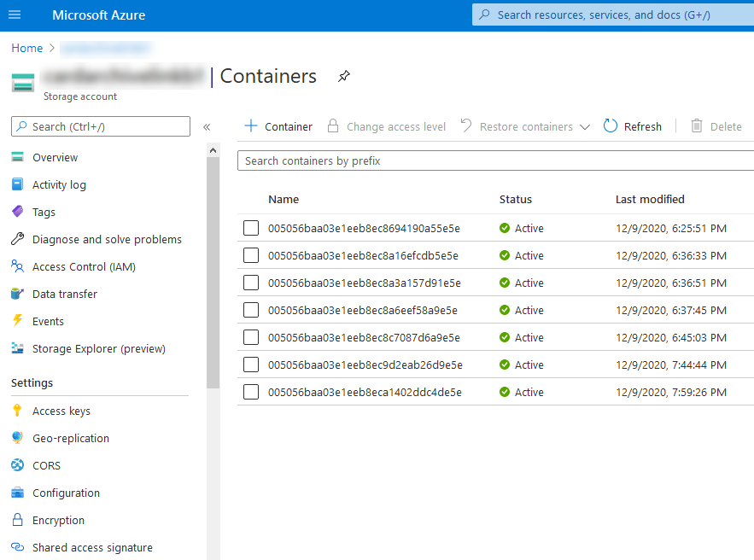This screenshot has height=560, width=754.
Task: Click the Refresh button label
Action: 642,127
